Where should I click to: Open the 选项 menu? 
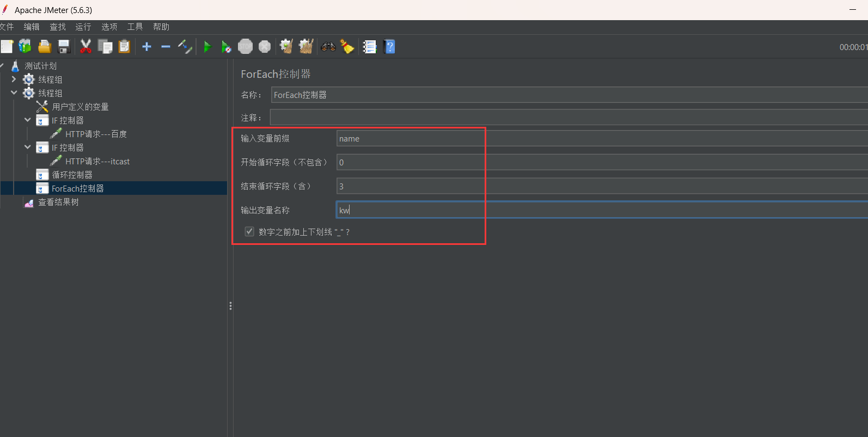click(x=109, y=27)
